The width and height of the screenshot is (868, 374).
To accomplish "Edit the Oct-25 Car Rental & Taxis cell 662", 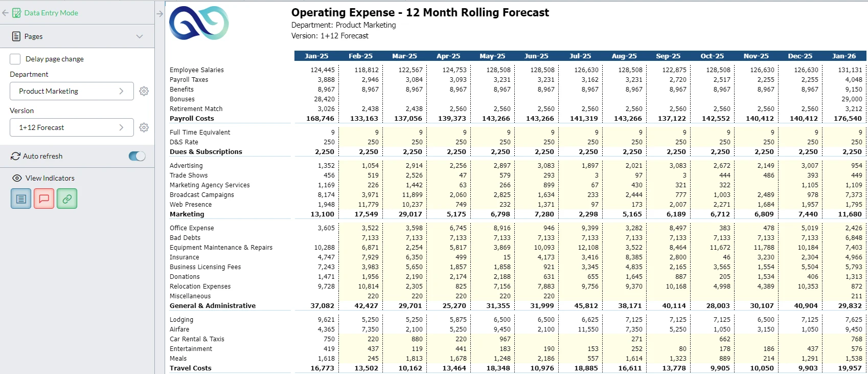I will [x=712, y=339].
